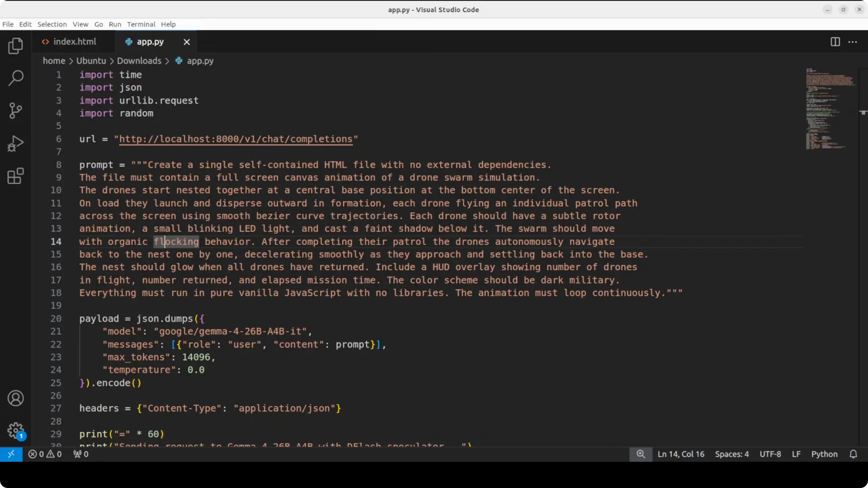This screenshot has width=868, height=488.
Task: Click 'json.dumps' on line 20
Action: point(165,319)
